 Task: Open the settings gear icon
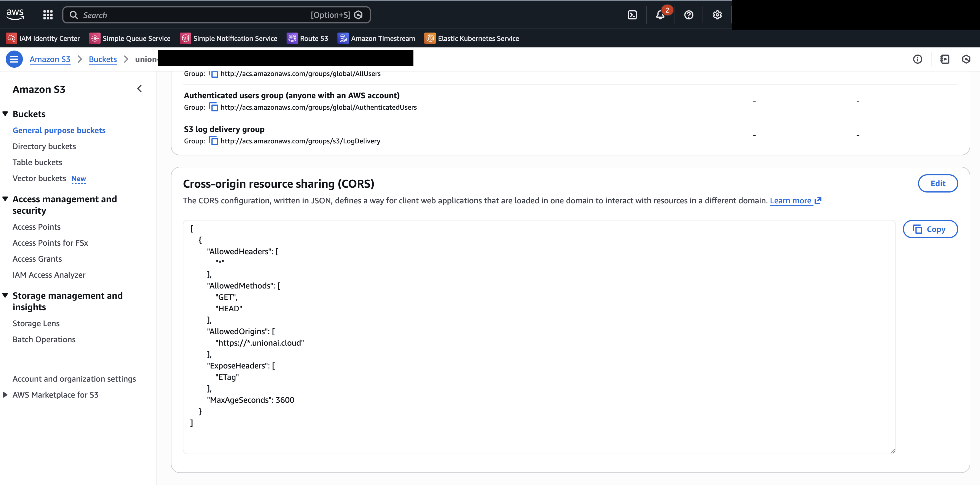[x=717, y=15]
